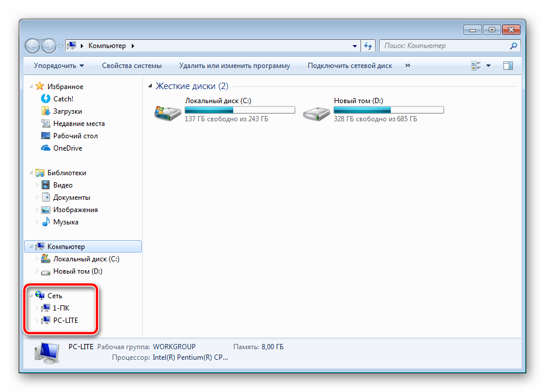Show the preview pane icon
This screenshot has height=392, width=545.
pos(508,66)
